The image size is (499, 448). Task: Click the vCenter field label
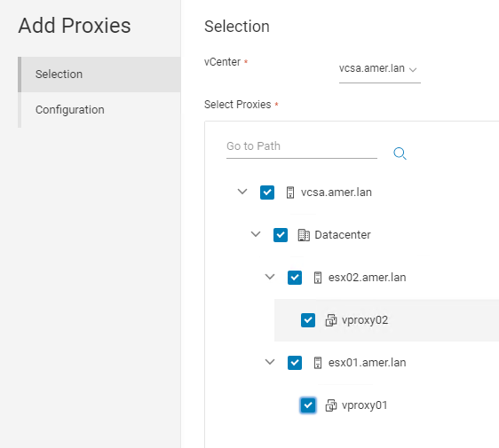pos(222,62)
